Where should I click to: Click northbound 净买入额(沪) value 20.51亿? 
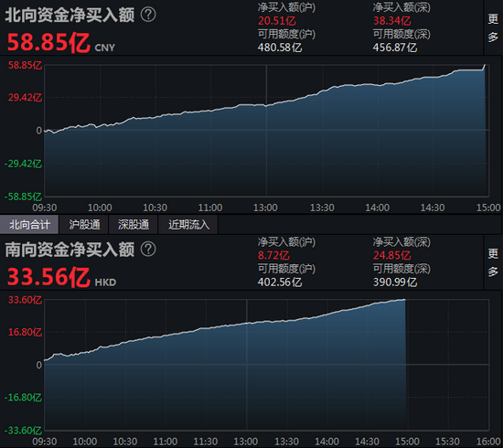click(x=277, y=21)
